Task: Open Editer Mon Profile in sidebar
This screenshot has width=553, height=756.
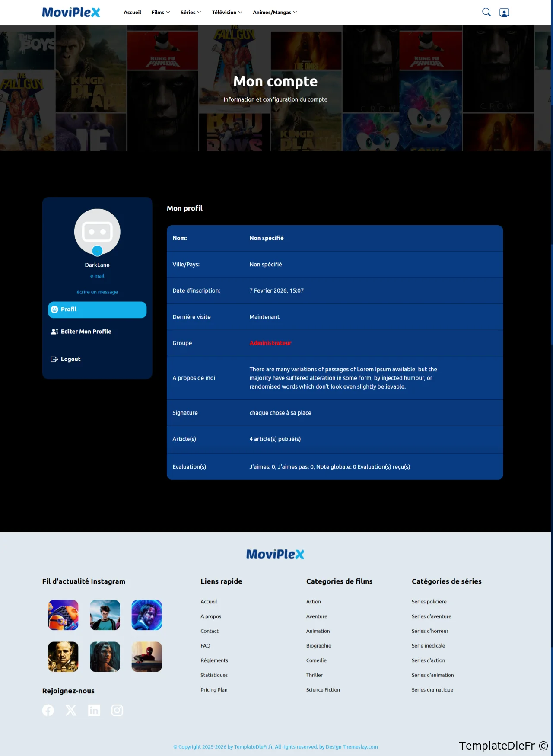Action: click(86, 332)
